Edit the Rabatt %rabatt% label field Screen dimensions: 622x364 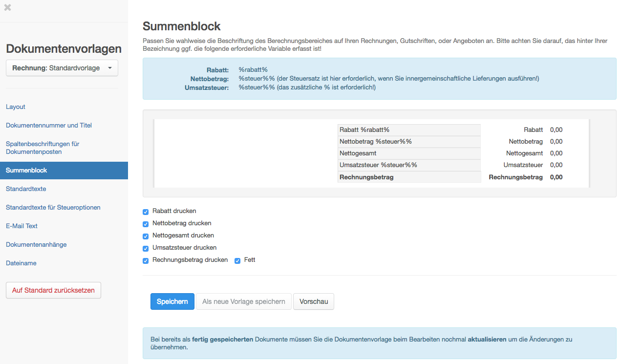tap(408, 130)
